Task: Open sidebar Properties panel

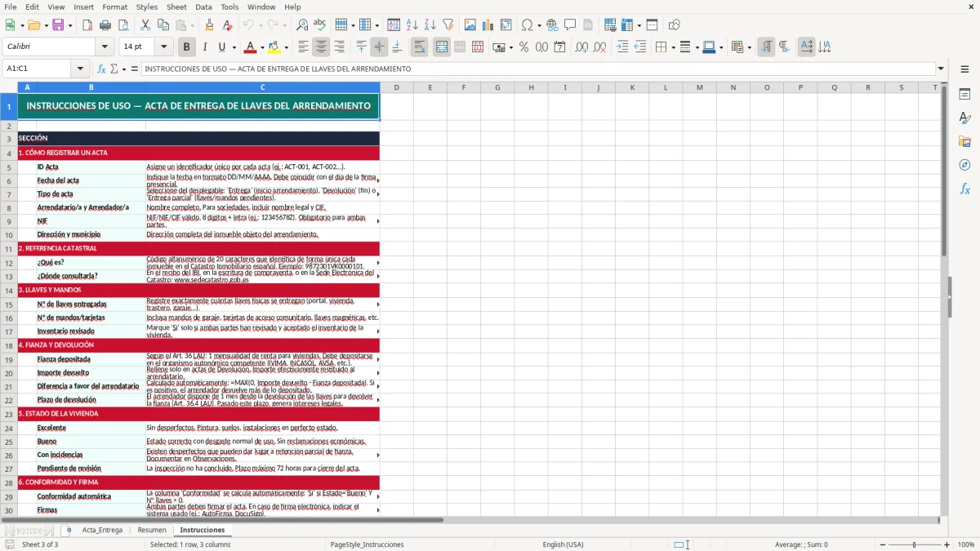Action: (964, 95)
